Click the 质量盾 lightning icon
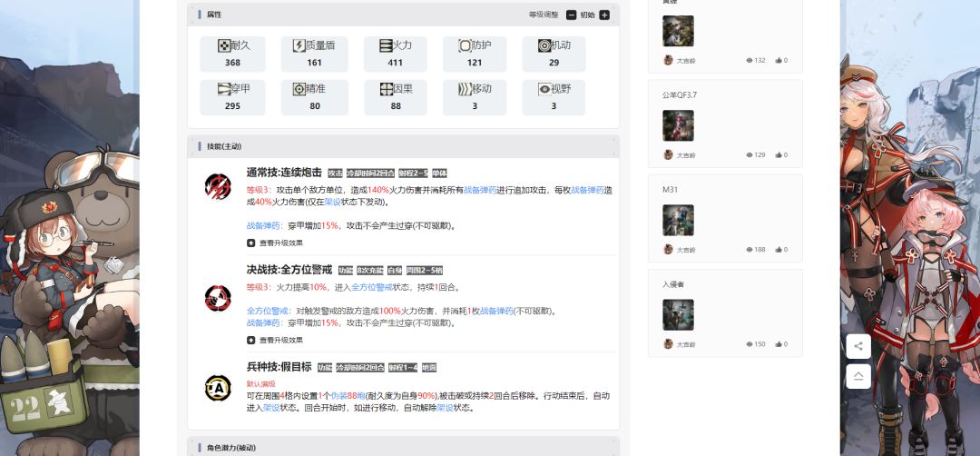Screen dimensions: 980x456 (x=299, y=45)
